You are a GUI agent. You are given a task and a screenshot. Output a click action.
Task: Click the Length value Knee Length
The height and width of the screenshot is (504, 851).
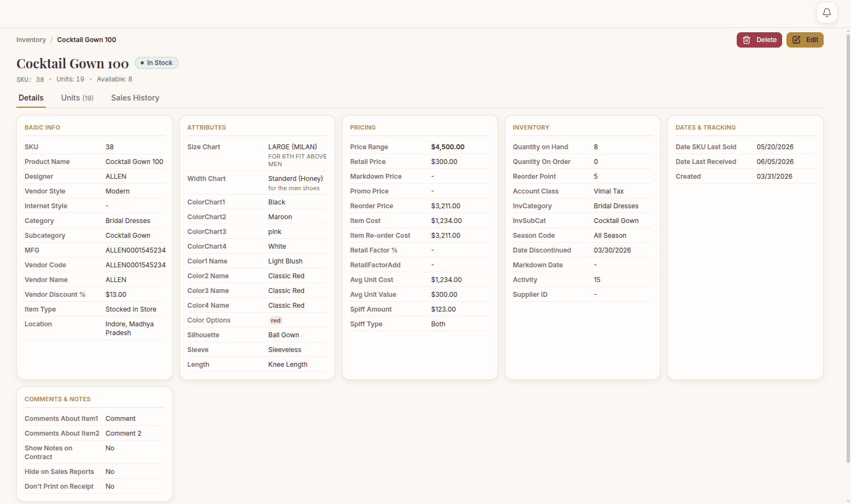[x=288, y=365]
